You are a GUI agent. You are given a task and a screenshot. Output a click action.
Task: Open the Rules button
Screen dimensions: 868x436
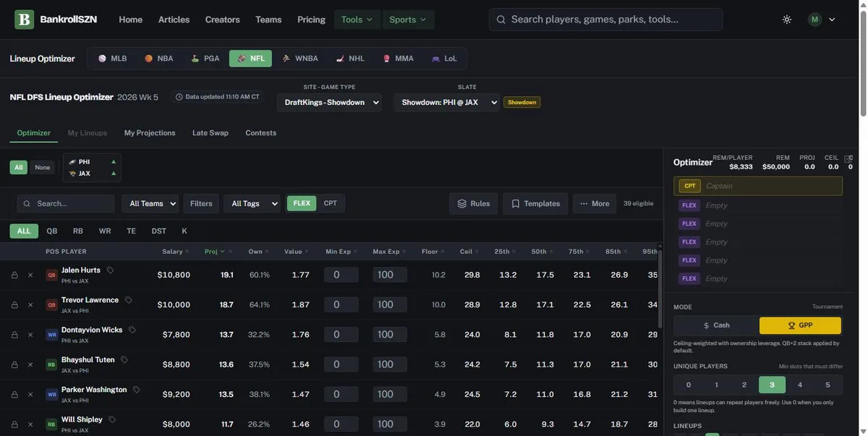click(474, 204)
